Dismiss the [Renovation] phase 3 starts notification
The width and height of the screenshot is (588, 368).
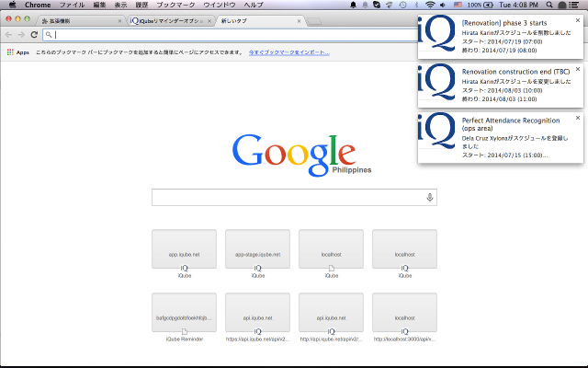click(x=578, y=20)
